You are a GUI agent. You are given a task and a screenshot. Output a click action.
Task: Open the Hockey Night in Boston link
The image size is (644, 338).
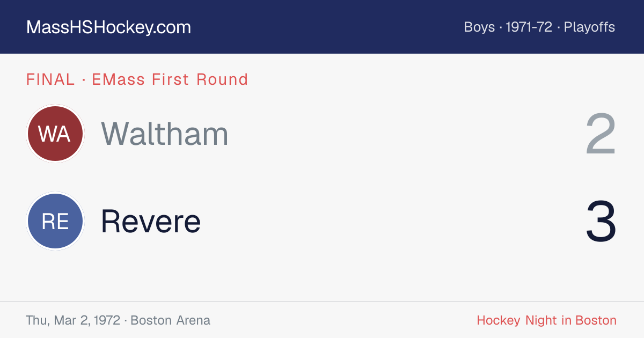[x=546, y=320]
